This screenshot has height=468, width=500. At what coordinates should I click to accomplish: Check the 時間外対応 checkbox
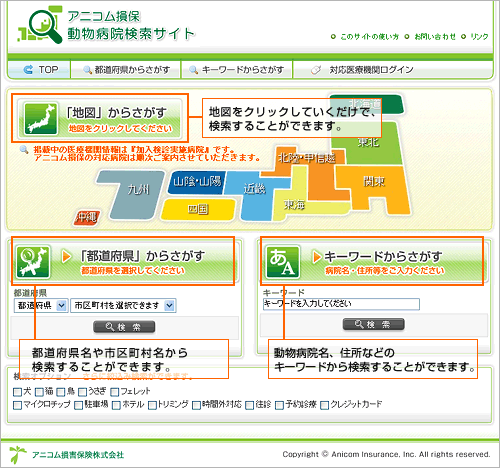(x=197, y=405)
